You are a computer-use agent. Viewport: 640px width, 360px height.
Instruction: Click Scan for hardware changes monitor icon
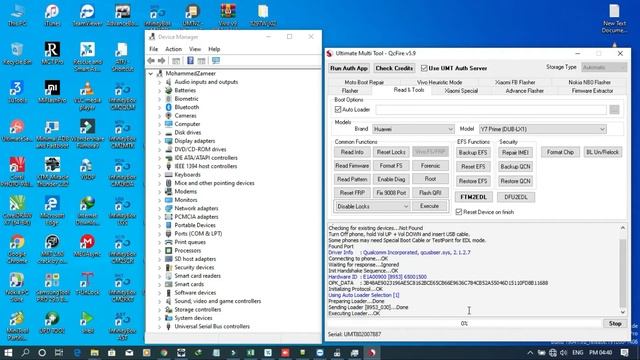click(216, 61)
